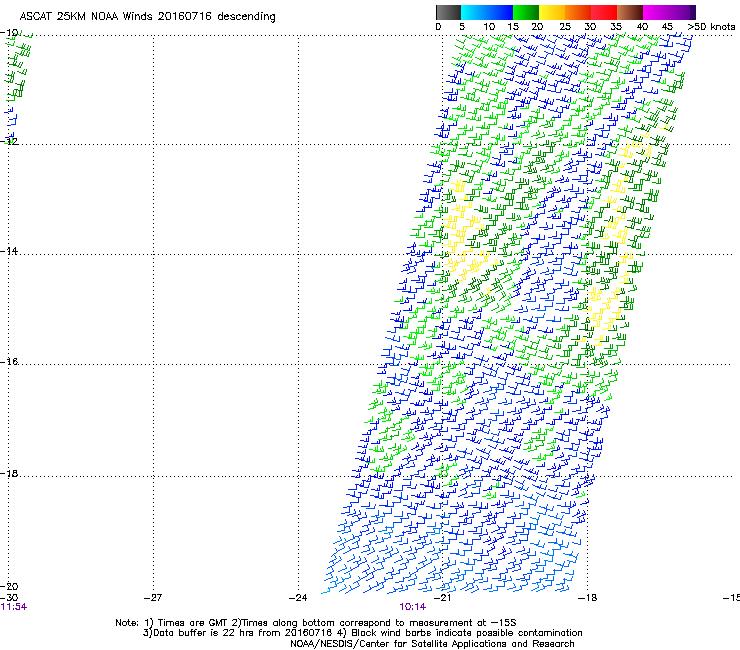Click the -30 longitude axis label
Viewport: 740px width, 650px height.
[9, 597]
